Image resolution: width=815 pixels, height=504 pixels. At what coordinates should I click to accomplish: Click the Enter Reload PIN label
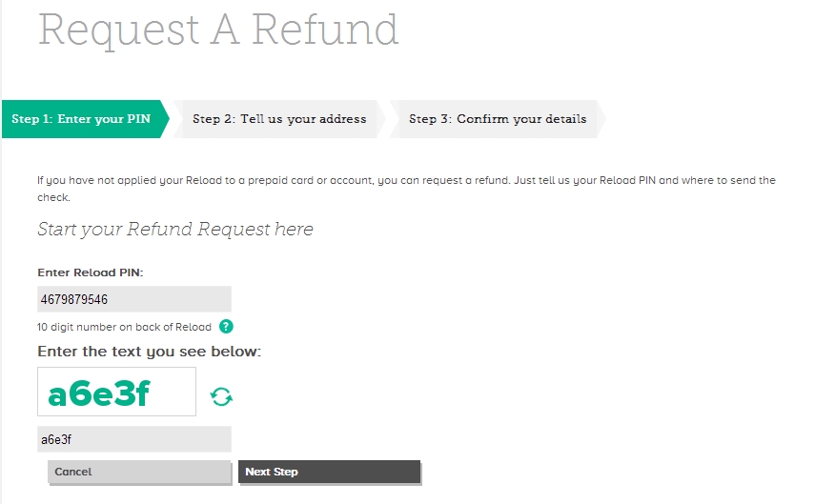pyautogui.click(x=91, y=272)
